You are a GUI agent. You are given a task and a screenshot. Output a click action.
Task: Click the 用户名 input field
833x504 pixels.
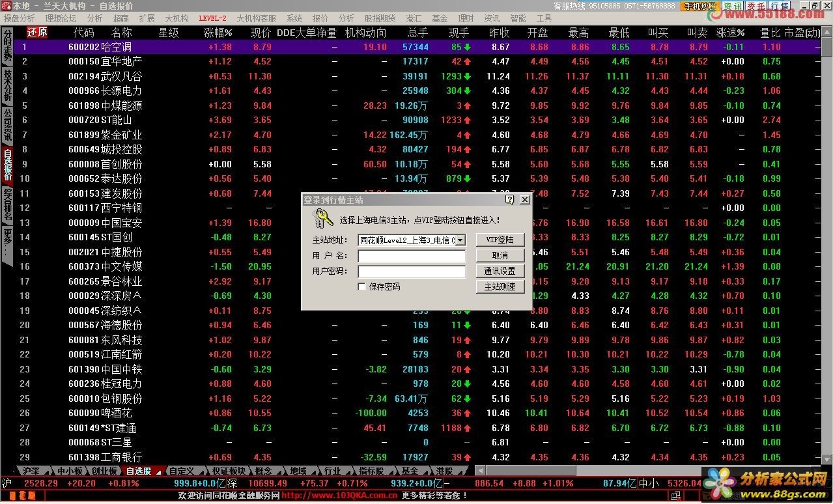point(412,256)
